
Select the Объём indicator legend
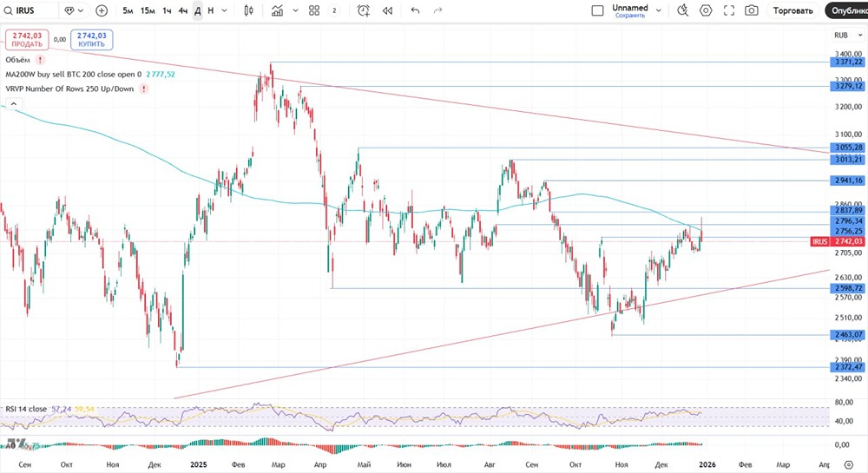pyautogui.click(x=17, y=60)
